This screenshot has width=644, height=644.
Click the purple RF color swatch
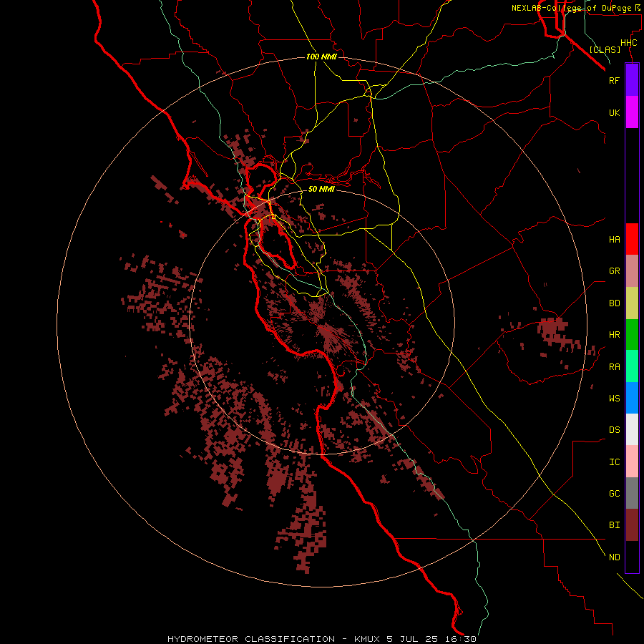(x=632, y=80)
